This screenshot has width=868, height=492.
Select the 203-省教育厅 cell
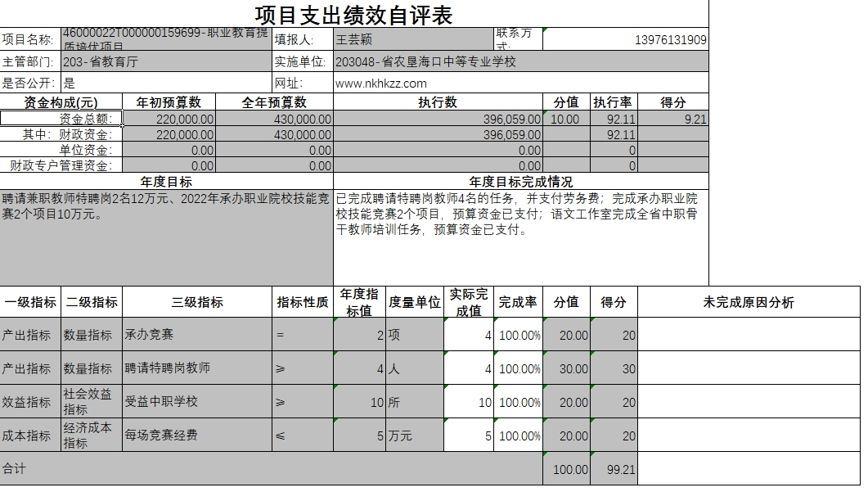(167, 61)
